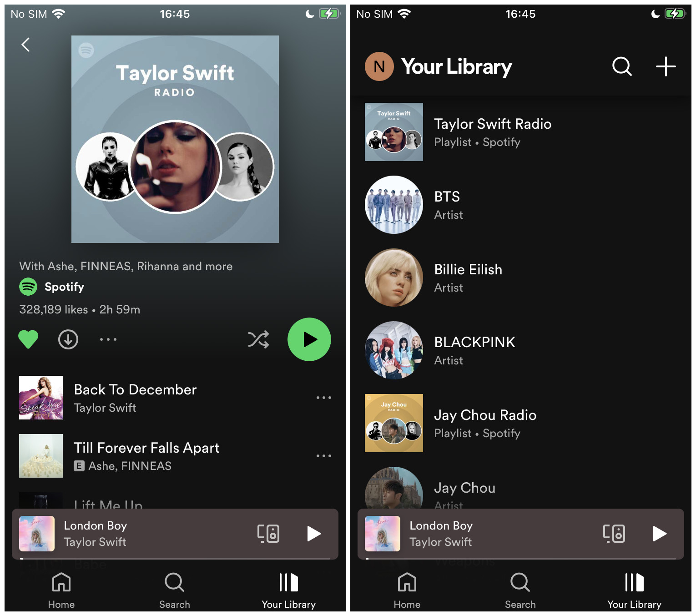
Task: Go to Search tab on the library screen
Action: coord(520,591)
